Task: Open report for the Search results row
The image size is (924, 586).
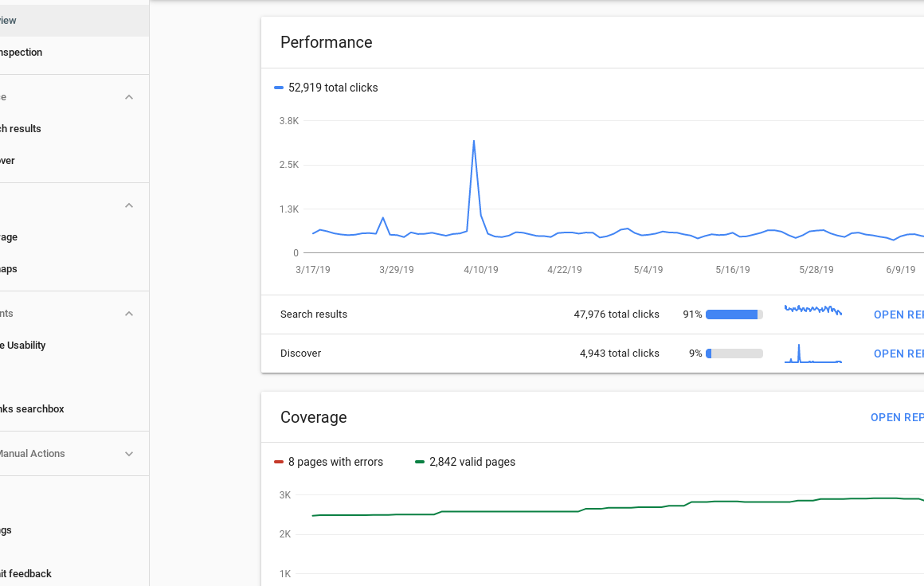Action: coord(898,314)
